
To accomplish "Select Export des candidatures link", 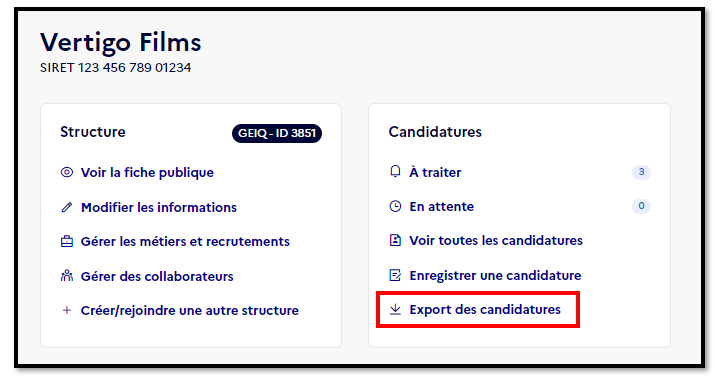I will [x=485, y=309].
